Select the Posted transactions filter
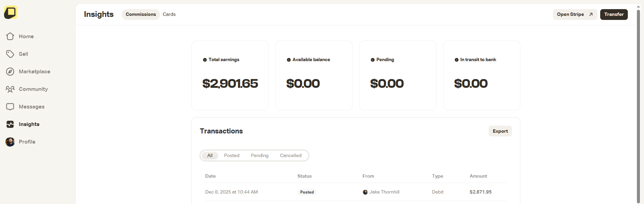This screenshot has height=204, width=644. [x=232, y=155]
